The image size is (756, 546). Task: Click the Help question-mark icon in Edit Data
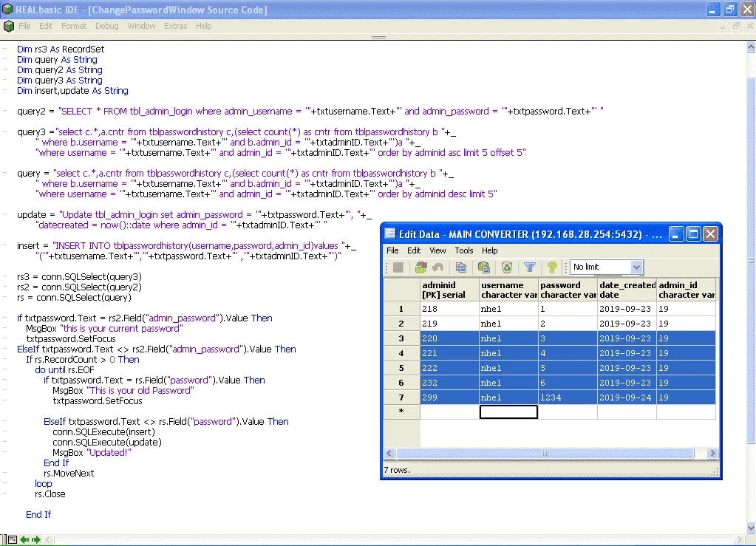[x=552, y=267]
